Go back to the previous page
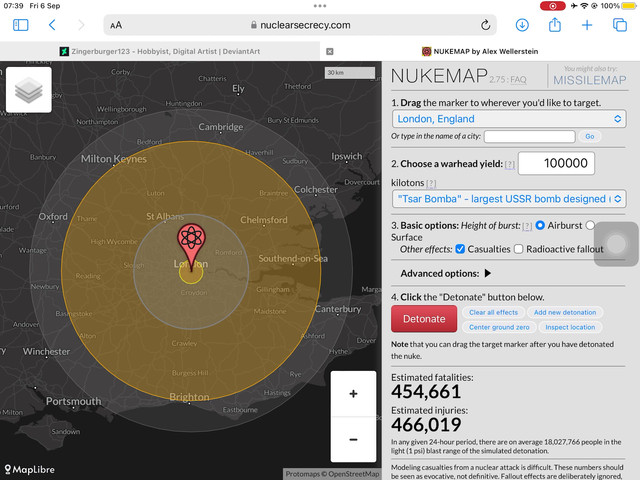The width and height of the screenshot is (640, 480). tap(52, 25)
